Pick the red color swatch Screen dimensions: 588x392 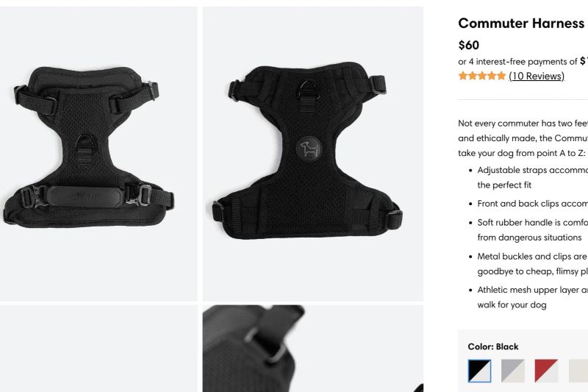pyautogui.click(x=546, y=371)
